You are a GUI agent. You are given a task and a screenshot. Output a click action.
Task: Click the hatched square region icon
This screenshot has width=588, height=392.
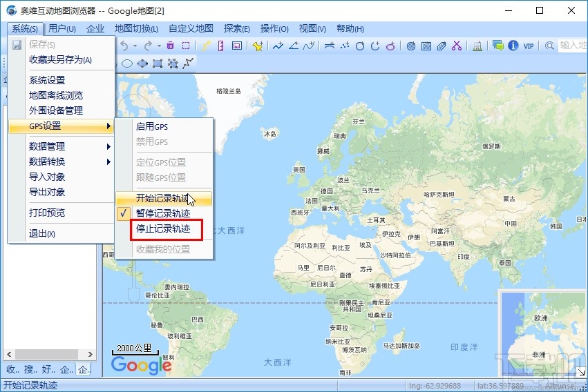[426, 46]
